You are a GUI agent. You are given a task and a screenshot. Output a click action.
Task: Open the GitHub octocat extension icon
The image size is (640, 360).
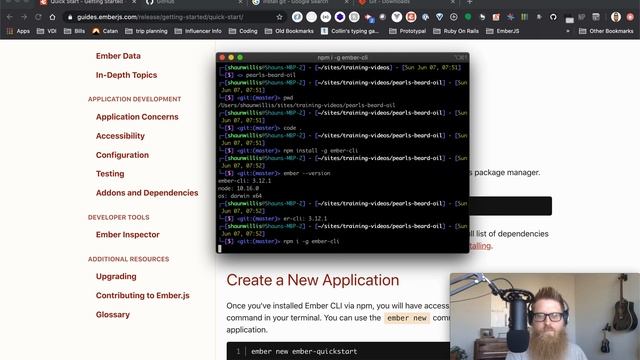pyautogui.click(x=553, y=17)
